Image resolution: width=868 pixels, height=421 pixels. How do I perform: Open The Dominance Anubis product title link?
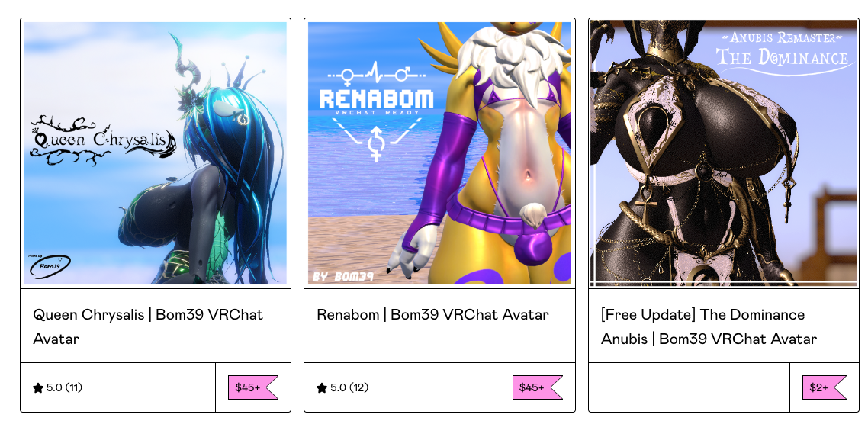coord(709,326)
